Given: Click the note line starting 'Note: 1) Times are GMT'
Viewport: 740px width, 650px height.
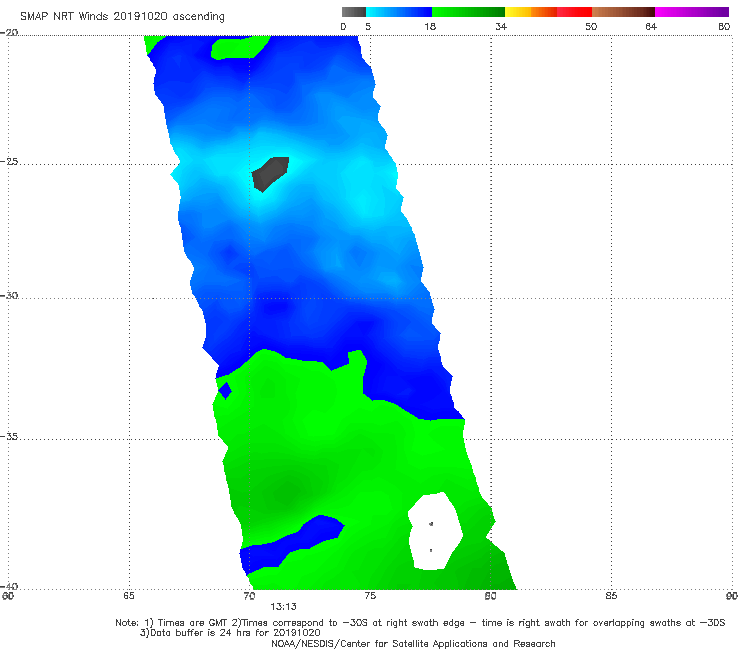Looking at the screenshot, I should [x=420, y=623].
